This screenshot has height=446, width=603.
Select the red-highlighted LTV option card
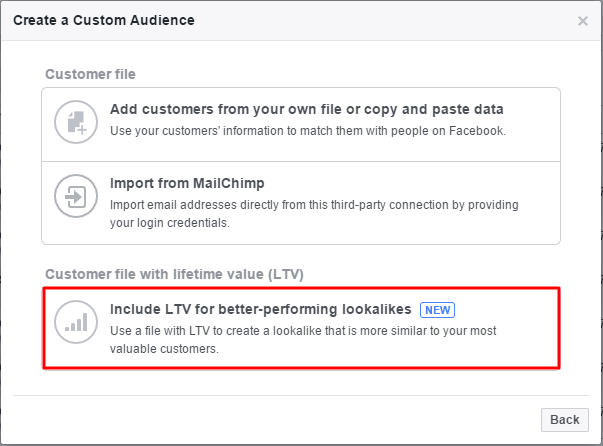click(x=301, y=328)
